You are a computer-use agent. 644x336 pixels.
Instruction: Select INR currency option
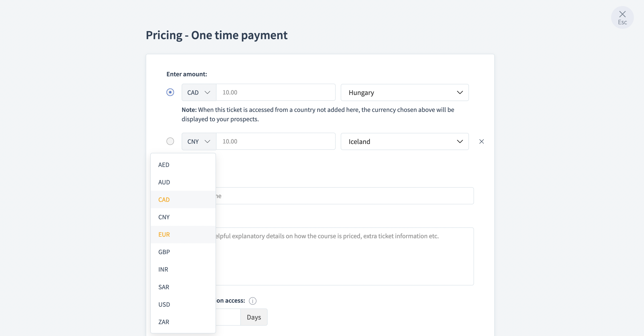click(183, 269)
